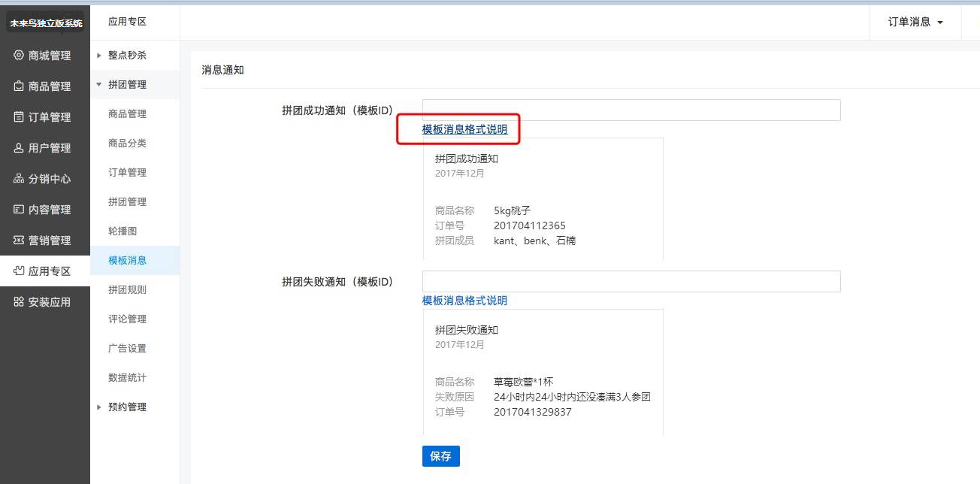
Task: Expand the 预约管理 submenu
Action: (135, 407)
